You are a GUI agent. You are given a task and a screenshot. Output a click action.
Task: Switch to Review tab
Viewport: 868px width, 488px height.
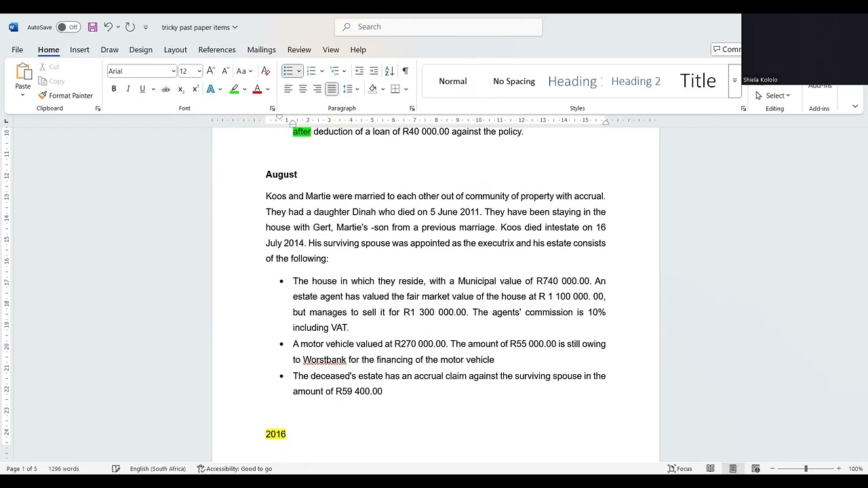(x=299, y=49)
